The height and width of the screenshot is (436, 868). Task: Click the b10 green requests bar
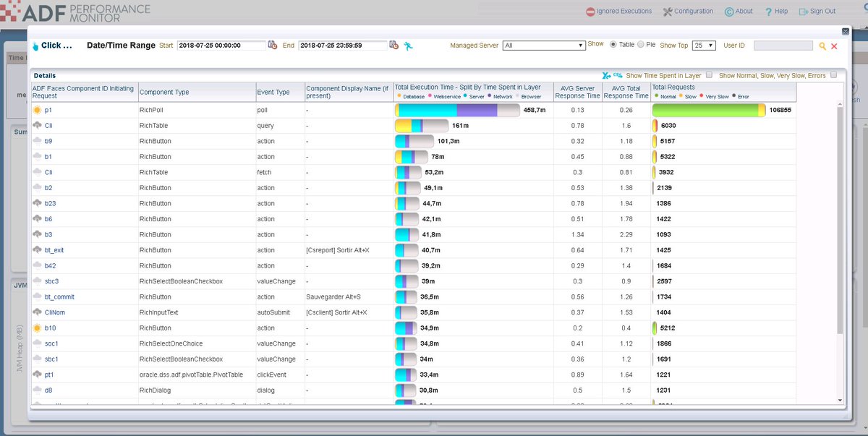pyautogui.click(x=655, y=328)
